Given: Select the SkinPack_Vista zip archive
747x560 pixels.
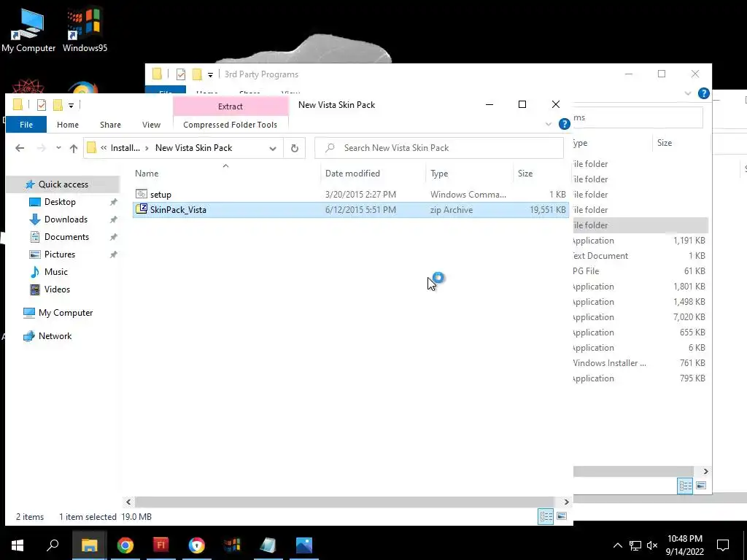Looking at the screenshot, I should pyautogui.click(x=351, y=210).
